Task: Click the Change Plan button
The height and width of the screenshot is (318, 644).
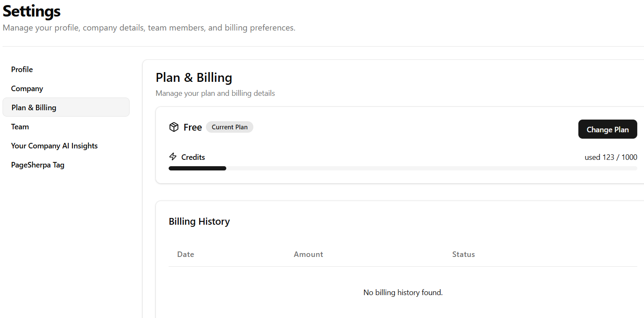Action: (608, 129)
